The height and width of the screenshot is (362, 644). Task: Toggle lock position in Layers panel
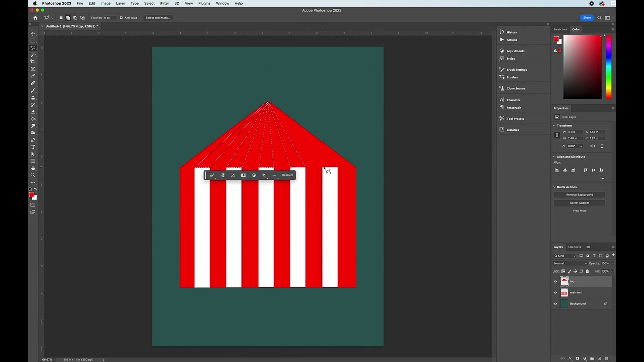(x=575, y=271)
